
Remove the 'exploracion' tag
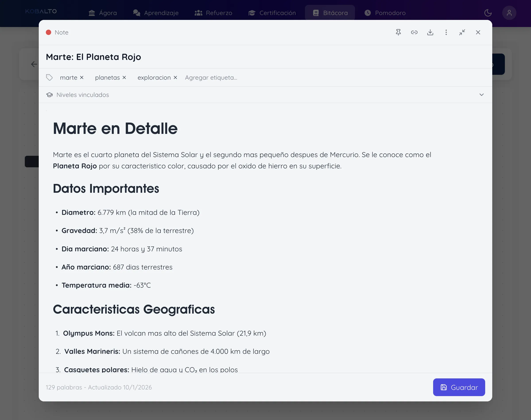pos(175,78)
